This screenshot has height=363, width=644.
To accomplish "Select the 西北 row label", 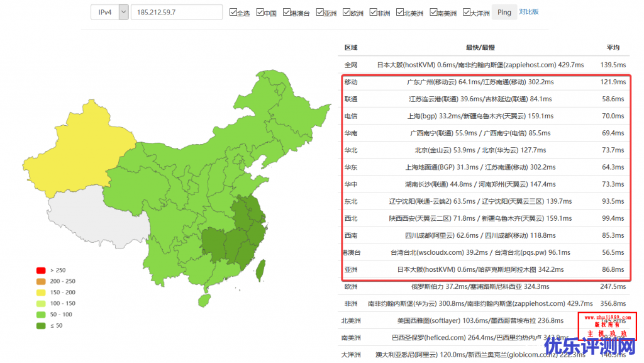I will [x=351, y=218].
